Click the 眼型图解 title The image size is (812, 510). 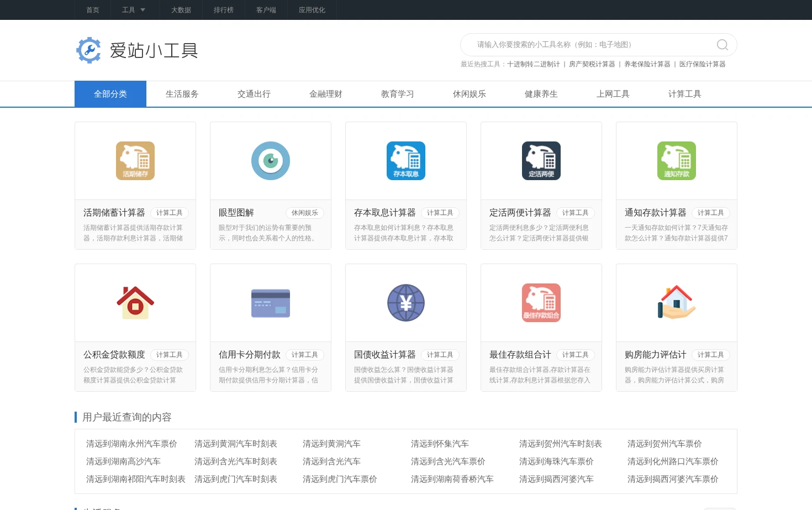click(x=236, y=213)
